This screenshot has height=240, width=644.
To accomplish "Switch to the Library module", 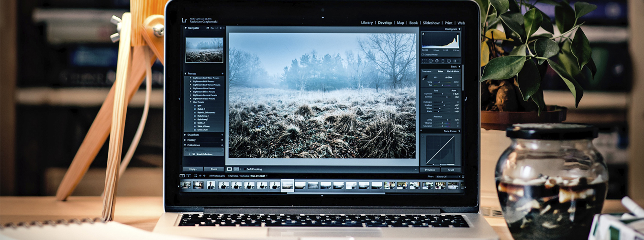I will click(366, 23).
